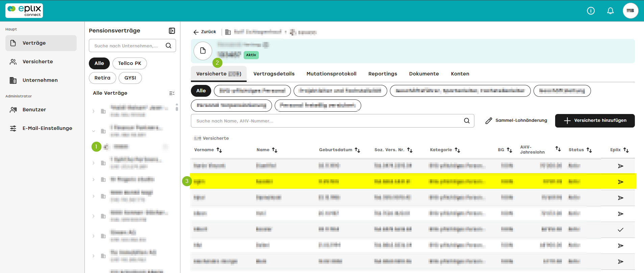Open the notifications bell

click(x=610, y=11)
